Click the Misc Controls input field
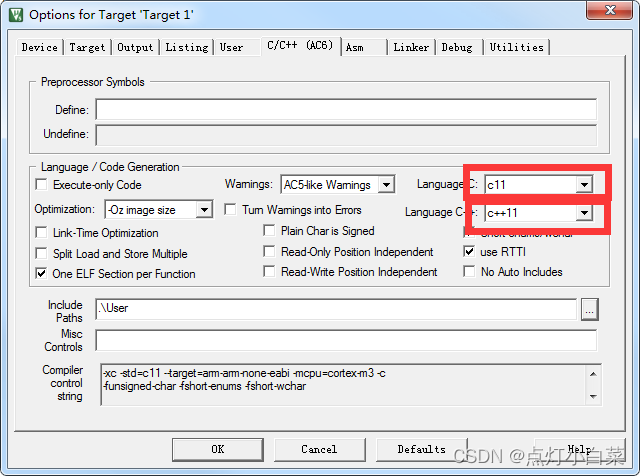640x476 pixels. coord(346,340)
